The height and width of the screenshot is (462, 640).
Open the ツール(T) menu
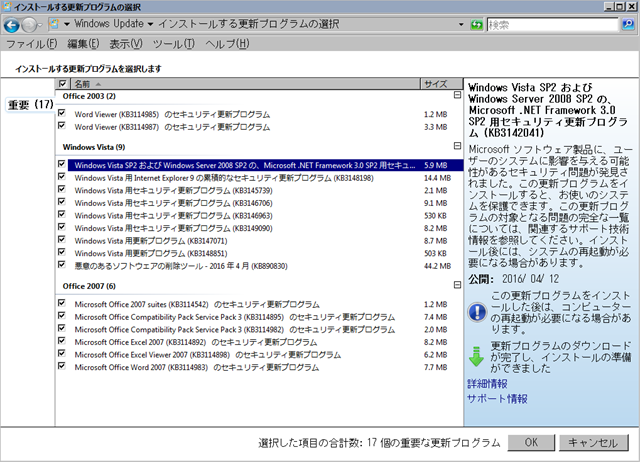point(173,44)
